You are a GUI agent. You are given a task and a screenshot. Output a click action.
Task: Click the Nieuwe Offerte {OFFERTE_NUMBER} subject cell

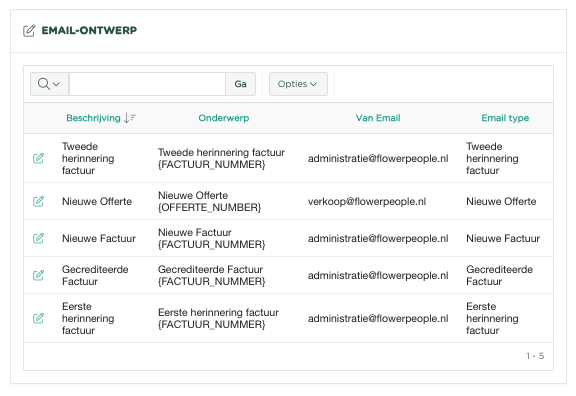[x=209, y=201]
